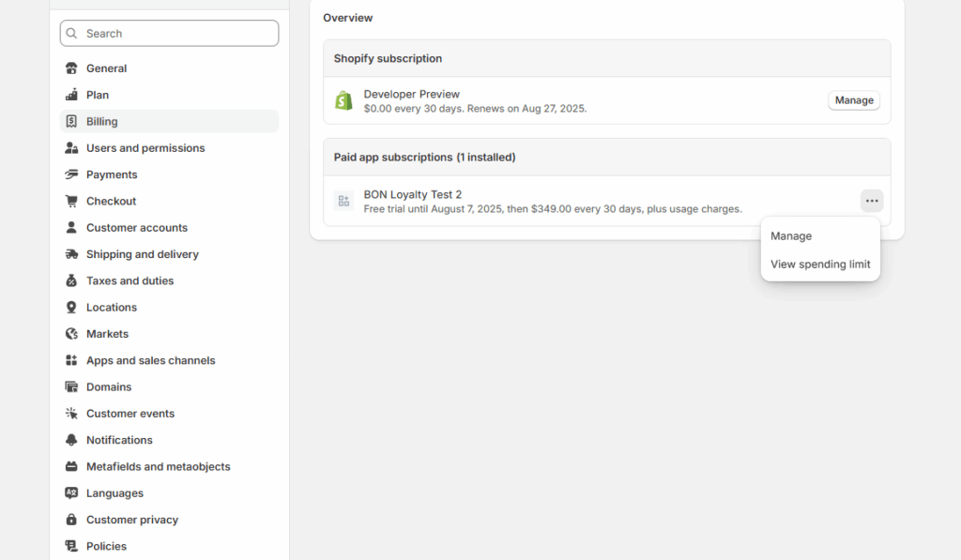
Task: Click the free trial description text
Action: point(553,209)
